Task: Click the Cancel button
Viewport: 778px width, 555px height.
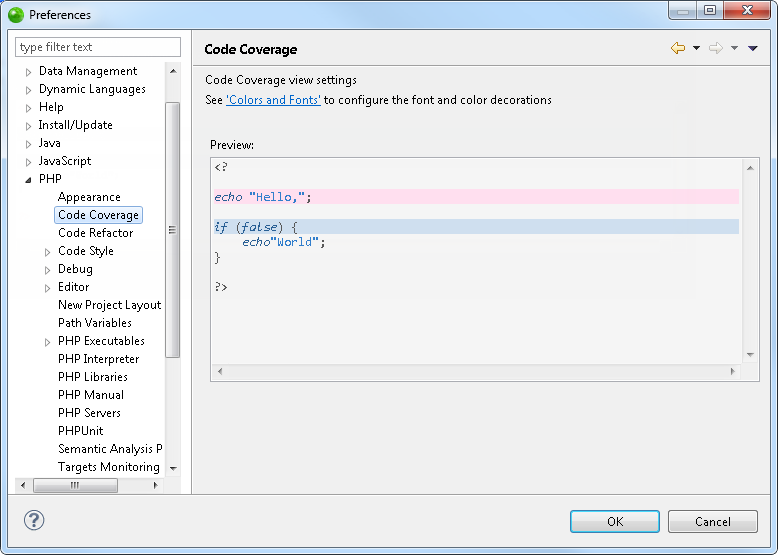Action: coord(713,521)
